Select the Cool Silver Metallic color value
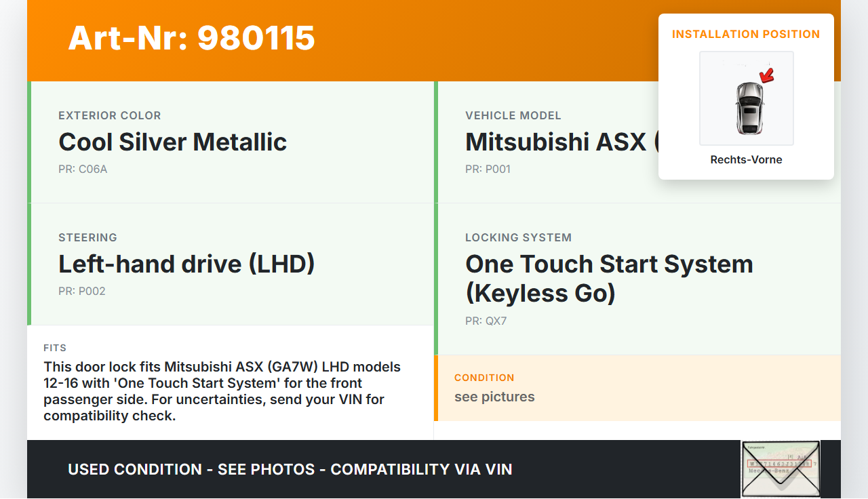This screenshot has width=868, height=499. pyautogui.click(x=172, y=142)
